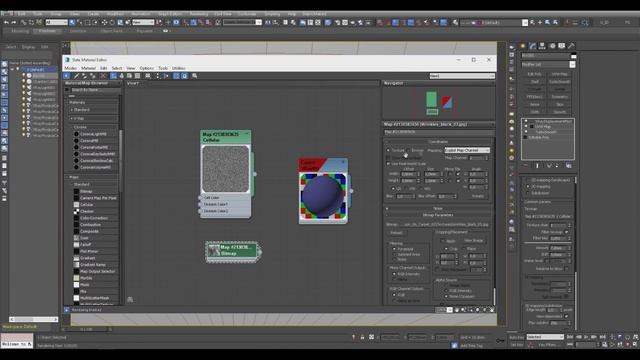
Task: Collapse the Corona materials group
Action: pos(80,127)
